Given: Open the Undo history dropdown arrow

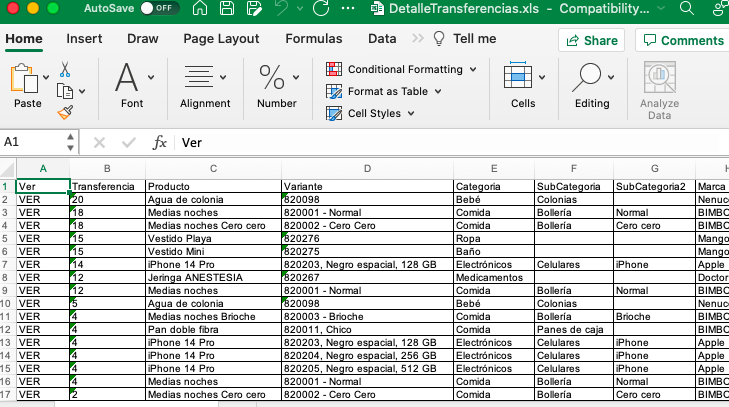Looking at the screenshot, I should (x=300, y=8).
